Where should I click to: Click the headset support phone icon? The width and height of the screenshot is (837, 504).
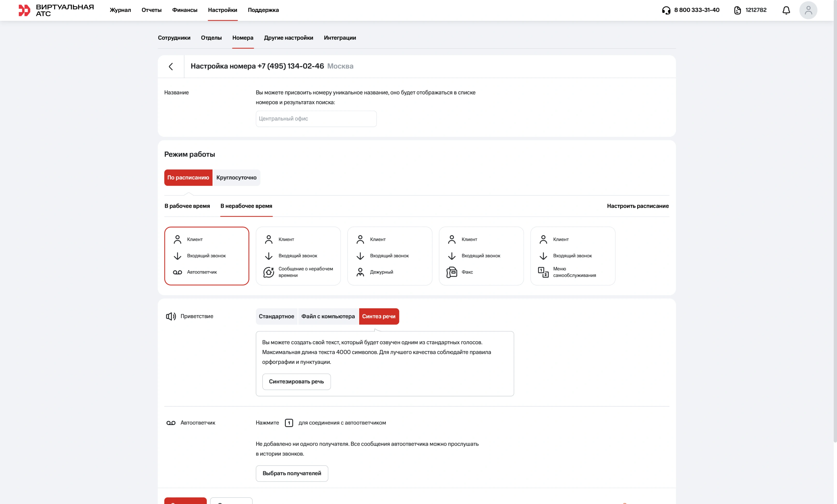tap(666, 10)
